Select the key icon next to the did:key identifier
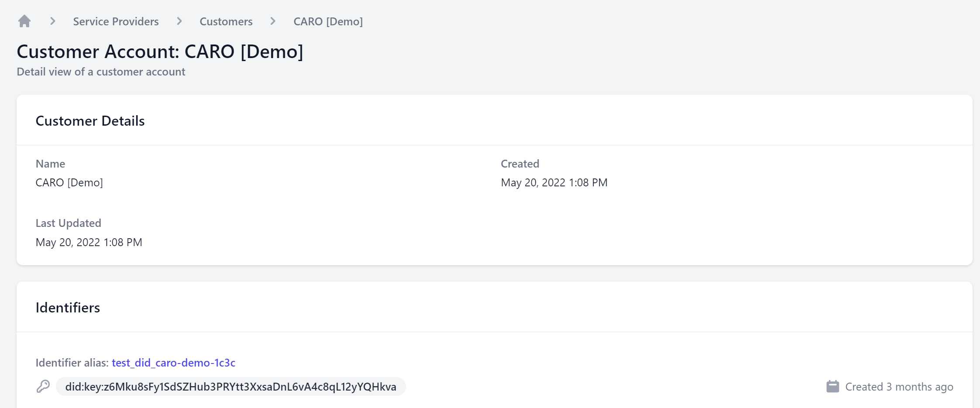980x408 pixels. (43, 386)
